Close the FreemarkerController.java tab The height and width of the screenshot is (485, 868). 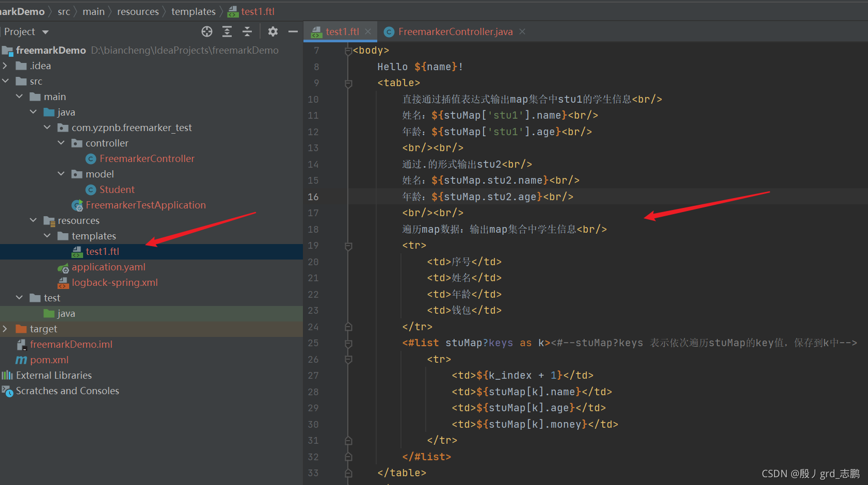pos(522,31)
